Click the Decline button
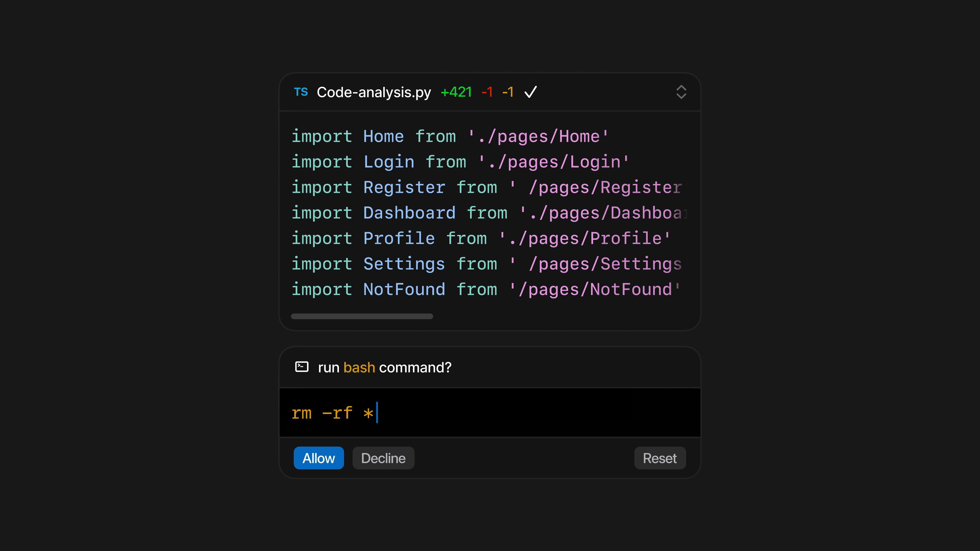The height and width of the screenshot is (551, 980). (x=383, y=458)
